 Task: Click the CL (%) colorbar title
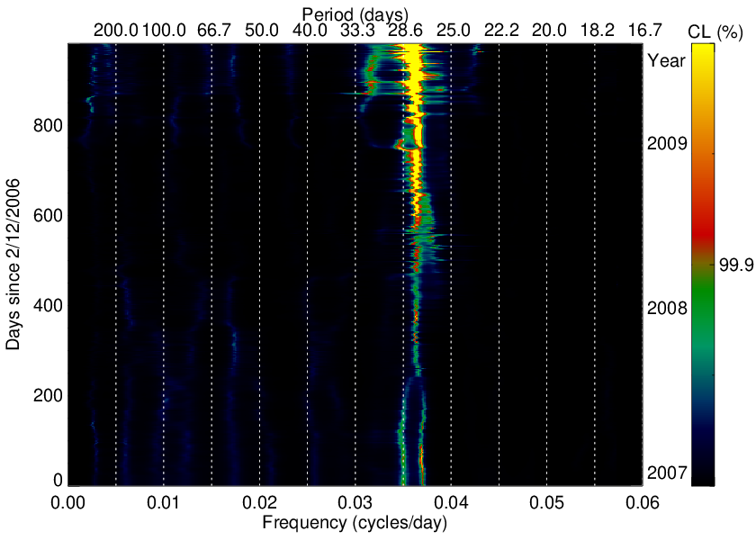coord(715,31)
